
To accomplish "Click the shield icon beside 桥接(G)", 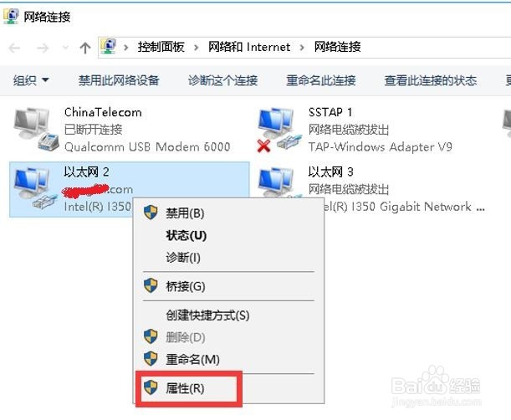I will pyautogui.click(x=151, y=285).
